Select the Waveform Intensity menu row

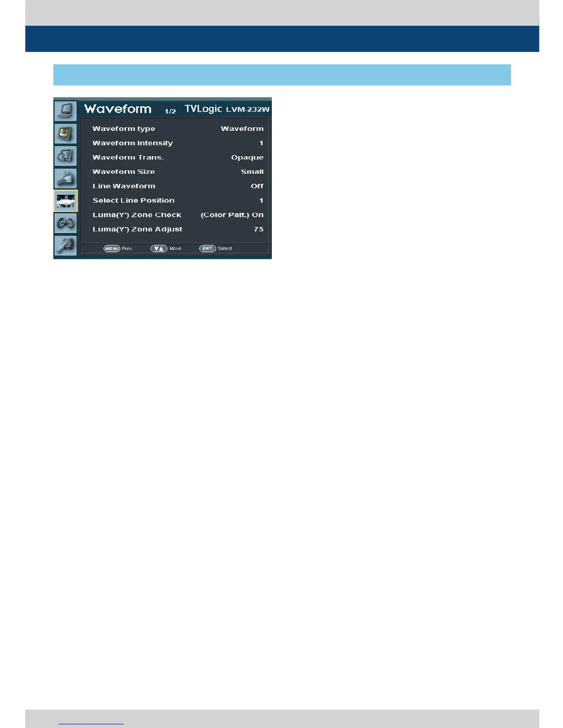(178, 143)
